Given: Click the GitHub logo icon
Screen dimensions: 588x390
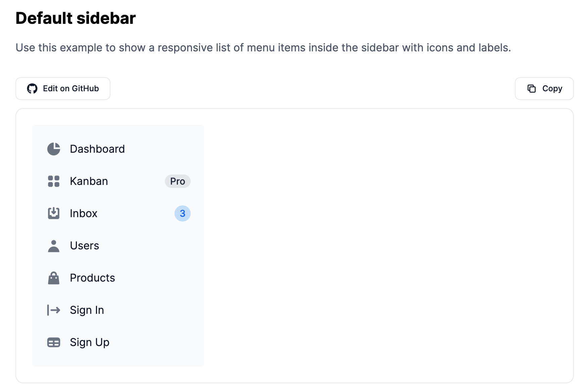Looking at the screenshot, I should [x=32, y=89].
